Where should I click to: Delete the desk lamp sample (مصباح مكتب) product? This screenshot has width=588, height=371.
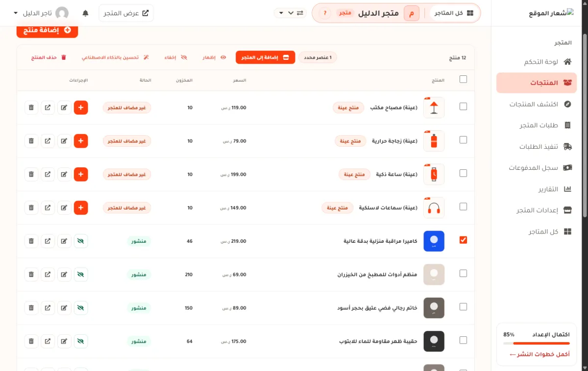tap(31, 107)
